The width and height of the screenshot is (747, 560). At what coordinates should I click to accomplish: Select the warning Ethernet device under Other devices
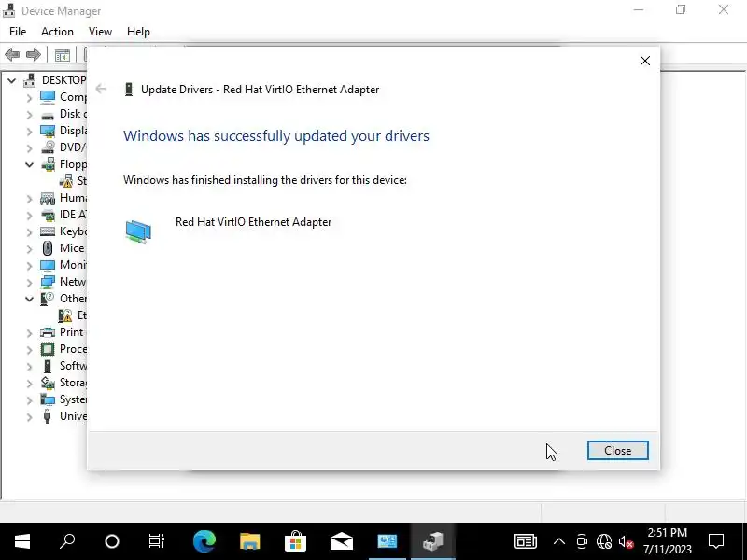(x=65, y=315)
